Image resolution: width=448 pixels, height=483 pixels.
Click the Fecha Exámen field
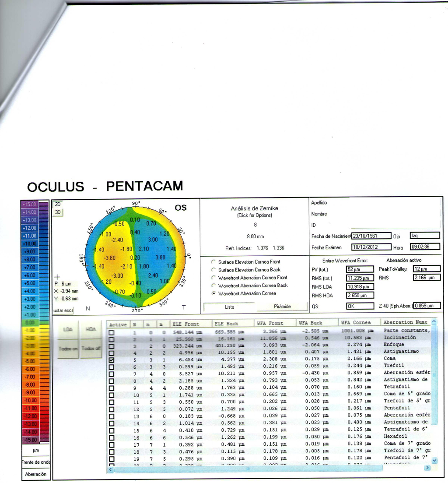coord(371,247)
